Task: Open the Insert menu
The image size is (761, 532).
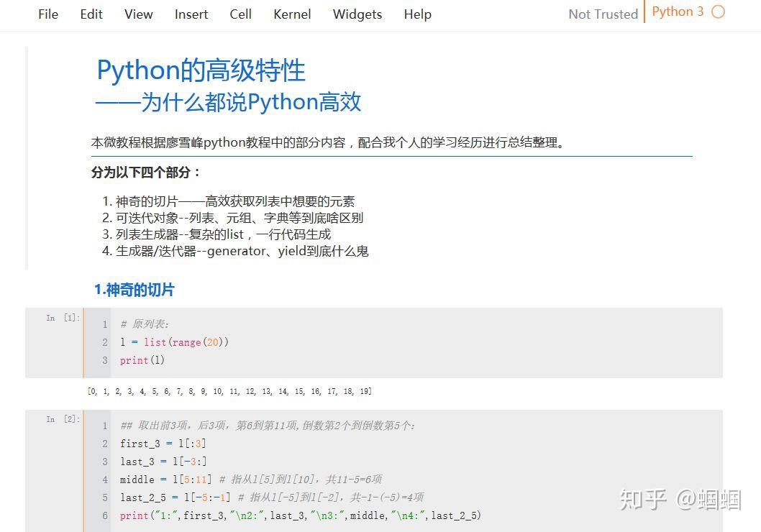Action: coord(191,14)
